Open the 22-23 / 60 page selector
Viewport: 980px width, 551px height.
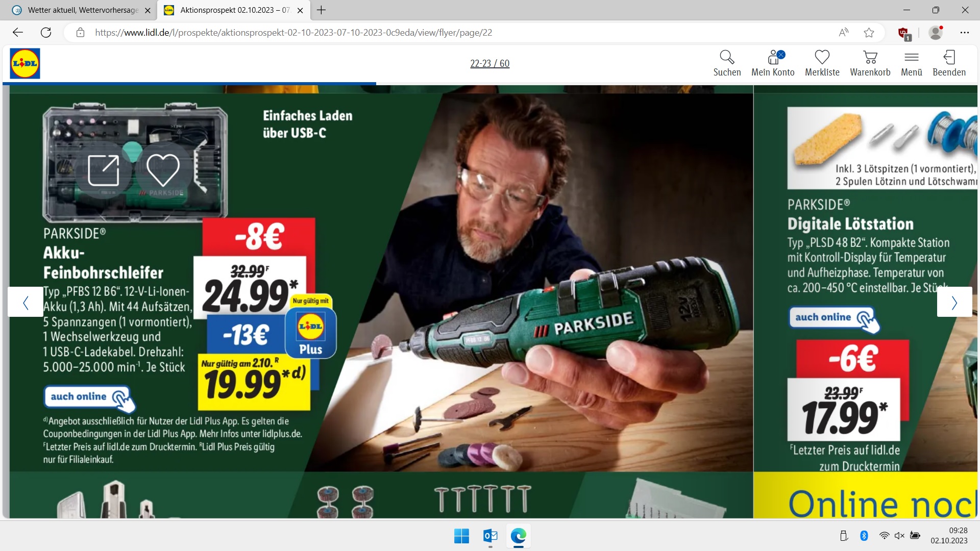[x=489, y=63]
